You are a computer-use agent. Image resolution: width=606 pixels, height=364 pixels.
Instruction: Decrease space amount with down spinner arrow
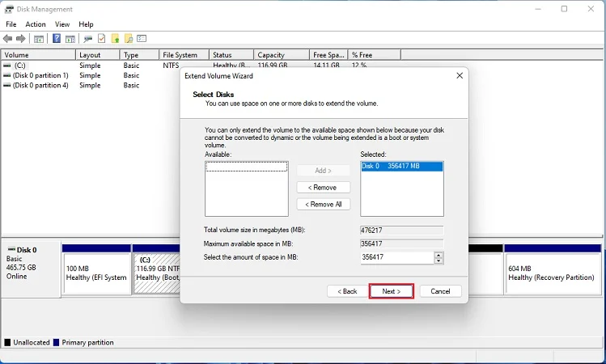[x=439, y=260]
